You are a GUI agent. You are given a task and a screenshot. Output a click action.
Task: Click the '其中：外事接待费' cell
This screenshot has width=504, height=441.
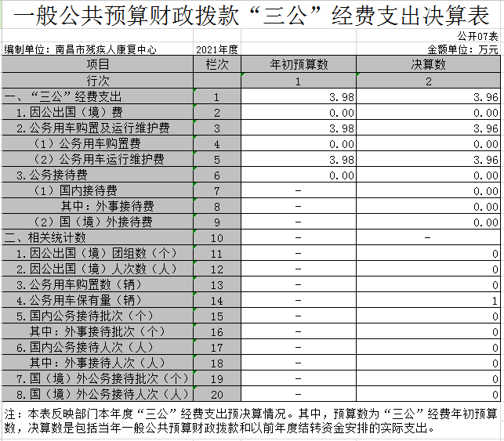107,207
